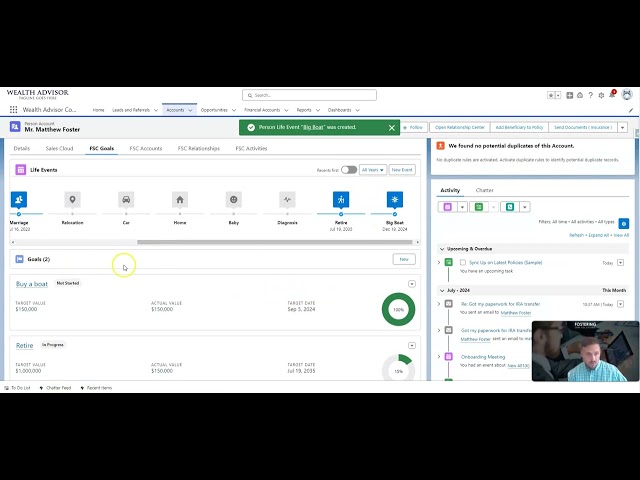Open the Leads and Referrals dropdown arrow

[x=156, y=110]
